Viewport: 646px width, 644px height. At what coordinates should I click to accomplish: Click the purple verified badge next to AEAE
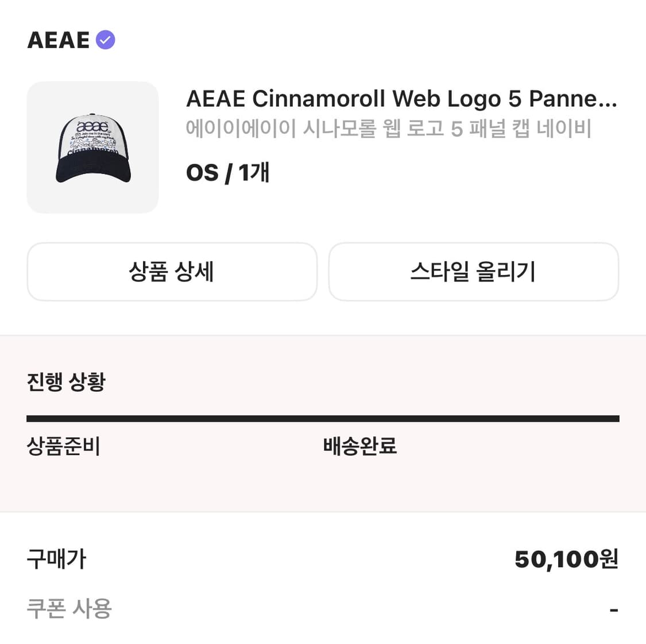pyautogui.click(x=105, y=39)
